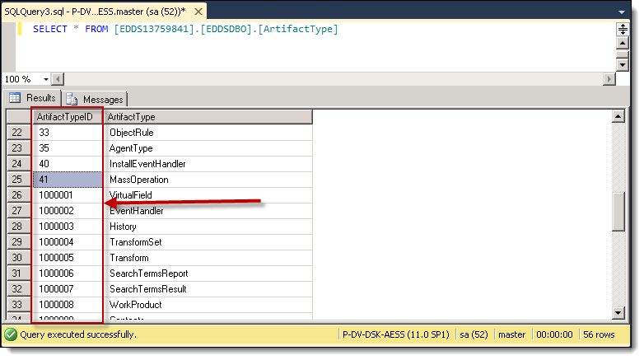Switch to the Messages tab
This screenshot has height=360, width=644.
click(95, 100)
